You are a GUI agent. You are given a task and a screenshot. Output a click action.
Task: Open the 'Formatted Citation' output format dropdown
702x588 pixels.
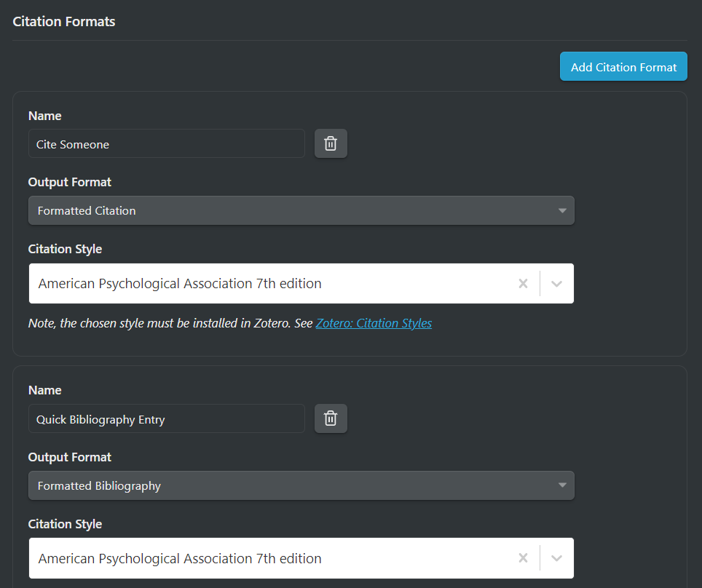pos(301,211)
